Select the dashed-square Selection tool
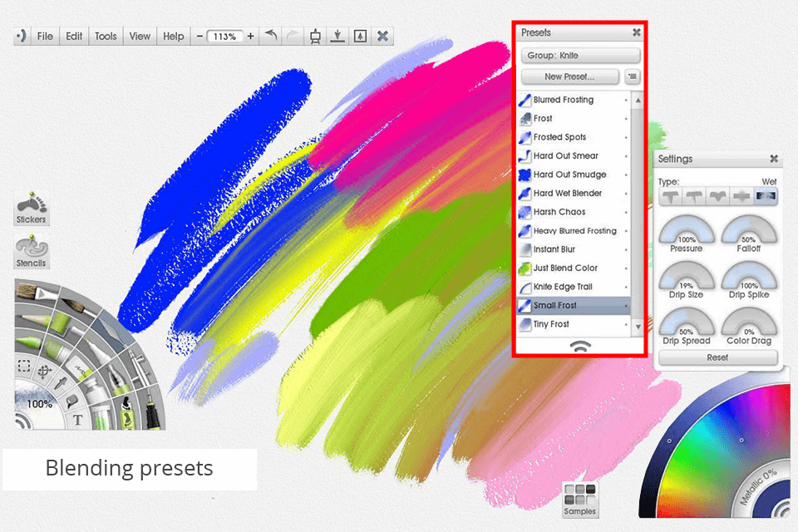The width and height of the screenshot is (798, 532). (x=24, y=366)
